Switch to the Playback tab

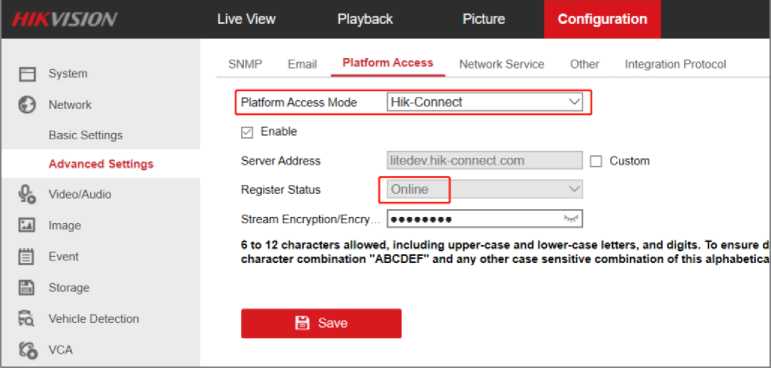coord(365,19)
